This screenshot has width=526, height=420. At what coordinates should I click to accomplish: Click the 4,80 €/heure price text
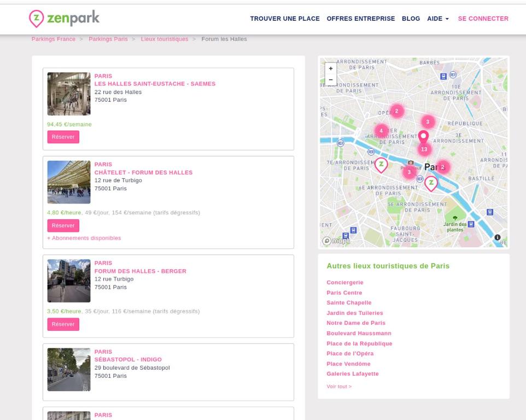64,213
